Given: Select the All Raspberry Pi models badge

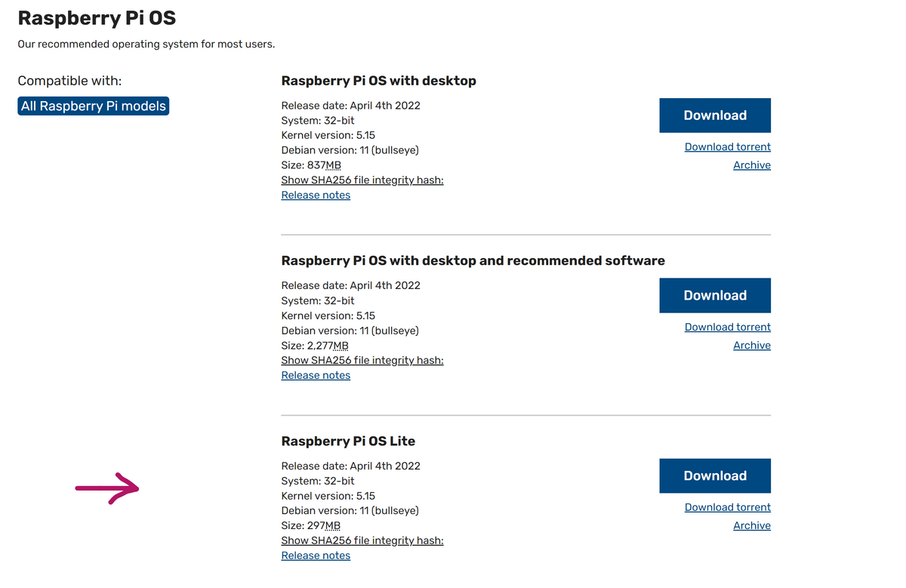Looking at the screenshot, I should pos(94,106).
